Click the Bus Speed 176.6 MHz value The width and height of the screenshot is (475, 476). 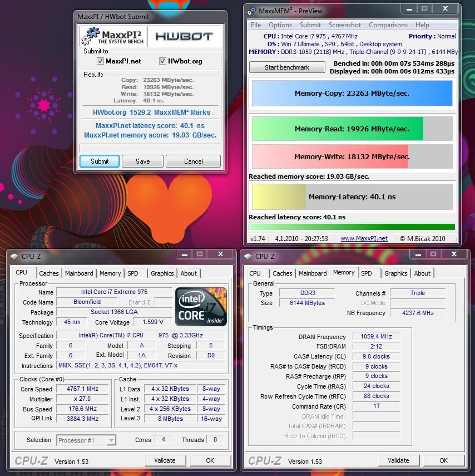point(82,409)
